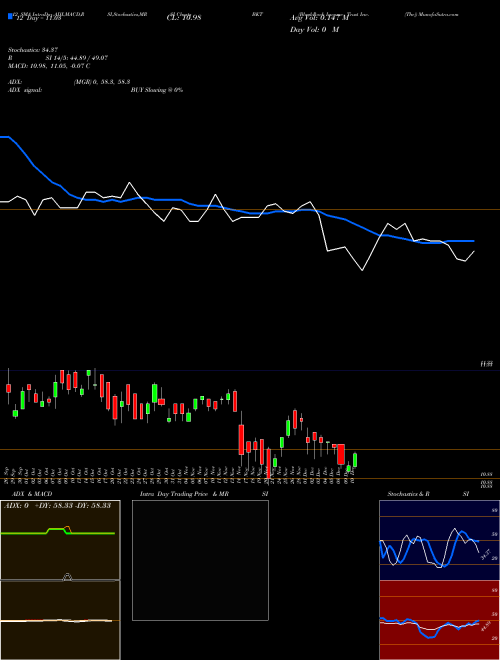Click the red RSI chart panel
Screen dimensions: 500x660
[439, 620]
